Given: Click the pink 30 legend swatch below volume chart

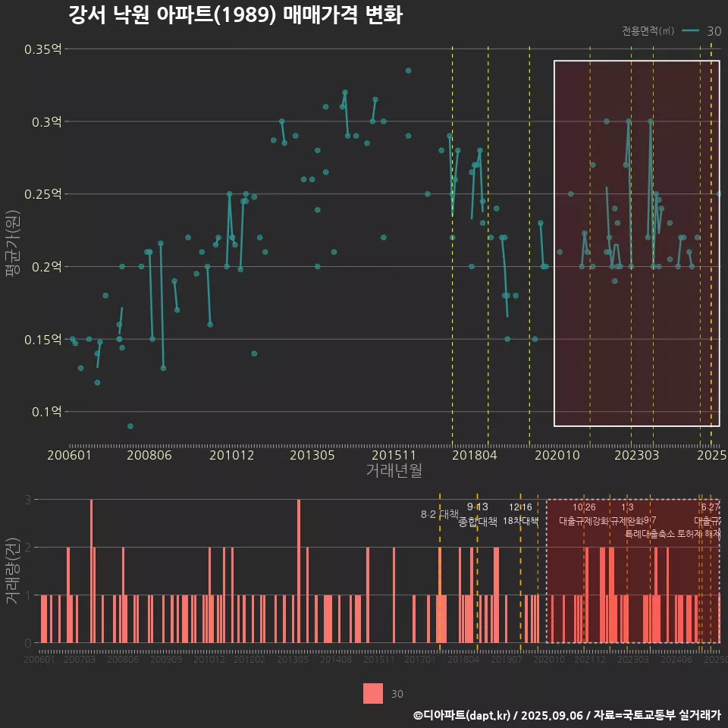Looking at the screenshot, I should click(373, 693).
